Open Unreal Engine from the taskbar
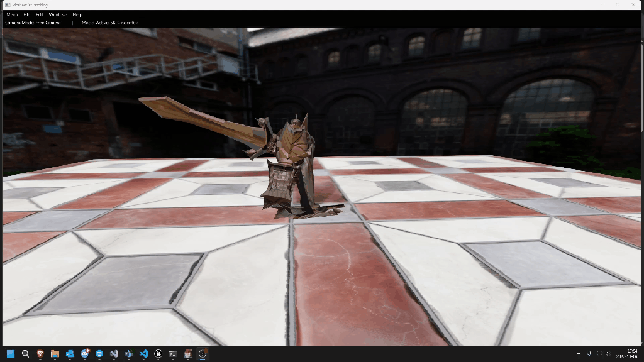The image size is (644, 362). pos(158,354)
